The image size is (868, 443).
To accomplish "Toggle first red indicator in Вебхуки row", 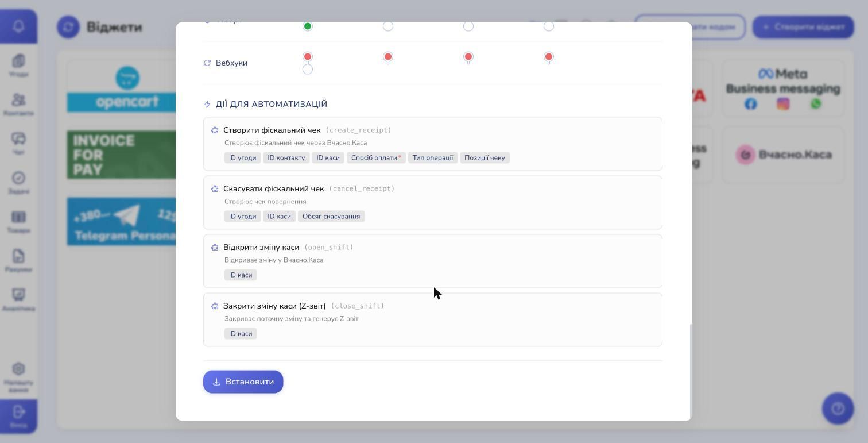I will 308,57.
